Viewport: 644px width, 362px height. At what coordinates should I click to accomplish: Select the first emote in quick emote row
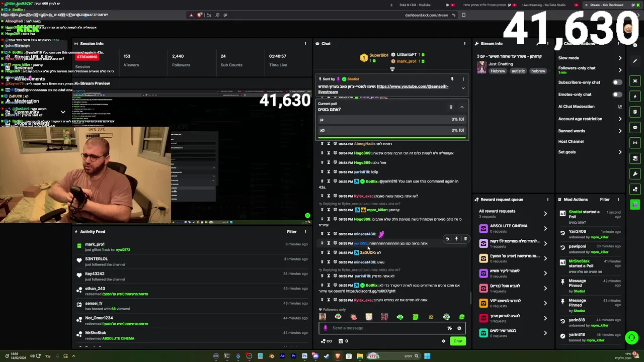coord(323,317)
